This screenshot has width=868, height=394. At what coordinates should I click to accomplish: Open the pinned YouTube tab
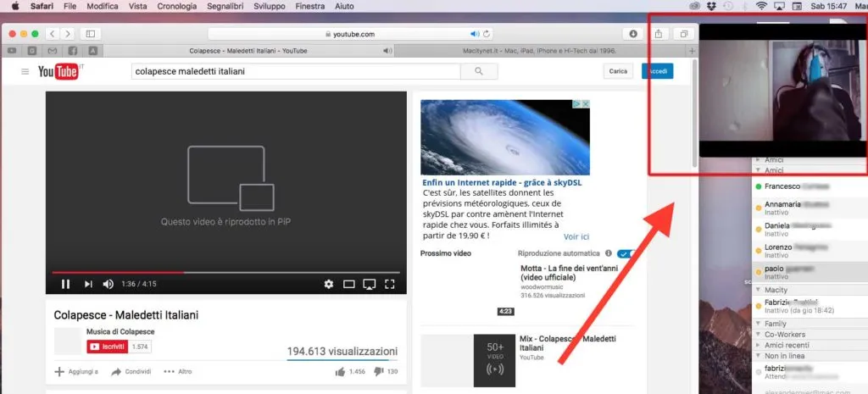pyautogui.click(x=12, y=51)
